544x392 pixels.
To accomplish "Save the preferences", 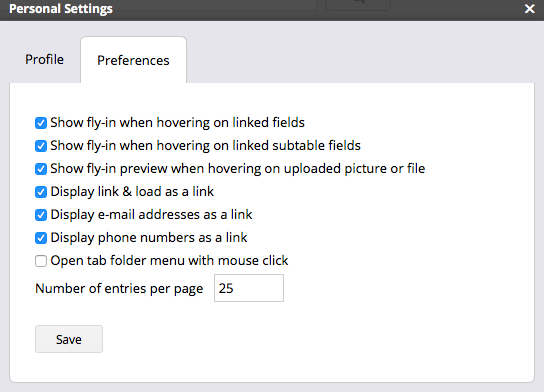I will 69,339.
